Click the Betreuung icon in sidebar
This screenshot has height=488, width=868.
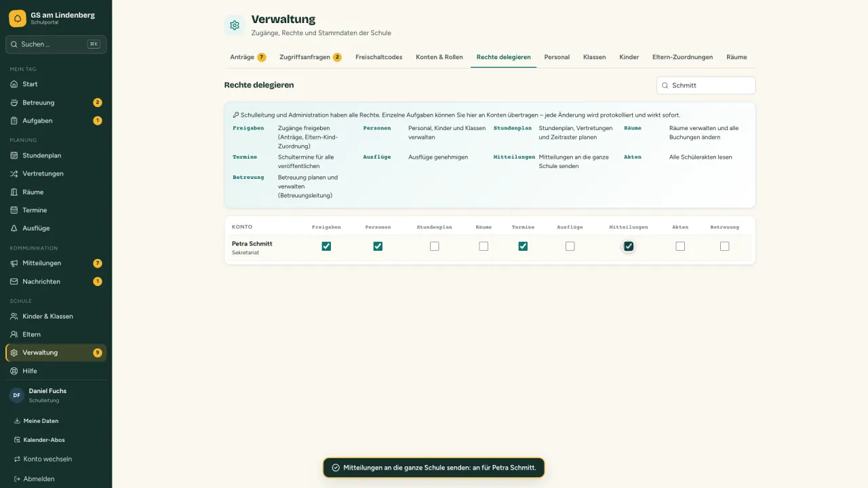[14, 102]
